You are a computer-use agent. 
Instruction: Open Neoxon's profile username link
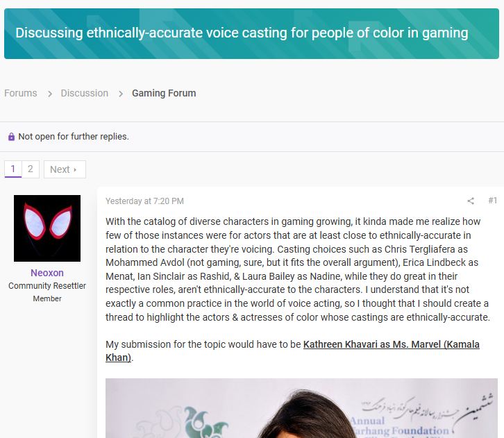click(47, 273)
